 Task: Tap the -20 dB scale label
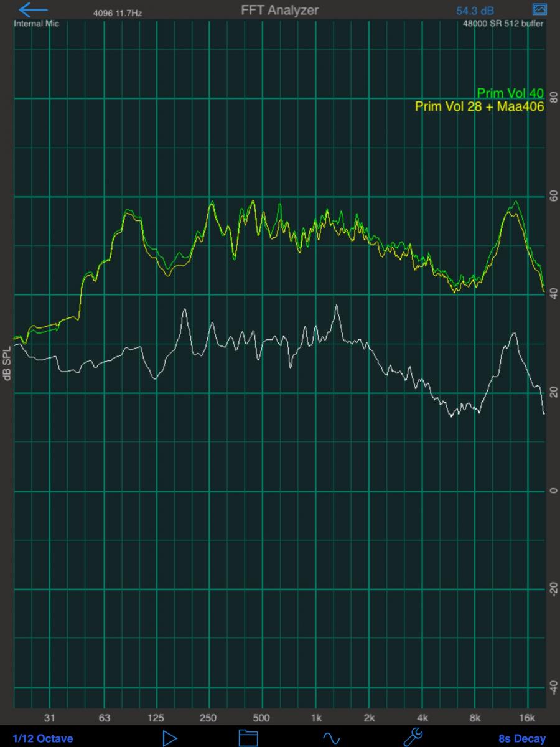(x=553, y=589)
